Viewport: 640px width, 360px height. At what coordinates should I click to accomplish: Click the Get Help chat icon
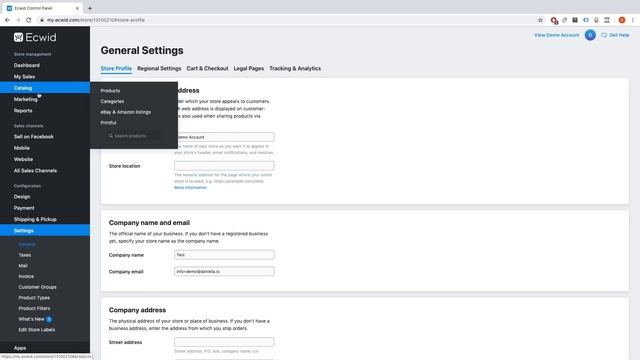coord(604,35)
